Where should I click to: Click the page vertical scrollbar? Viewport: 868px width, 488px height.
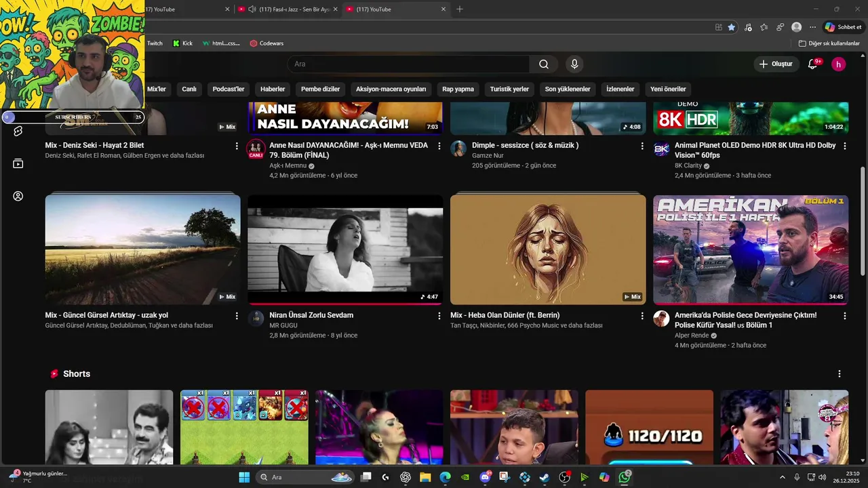tap(863, 221)
